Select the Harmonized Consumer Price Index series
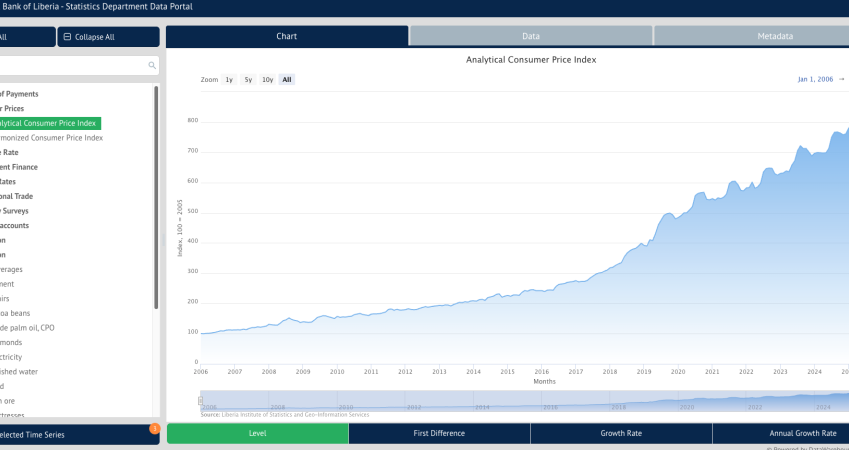This screenshot has width=849, height=450. [51, 138]
